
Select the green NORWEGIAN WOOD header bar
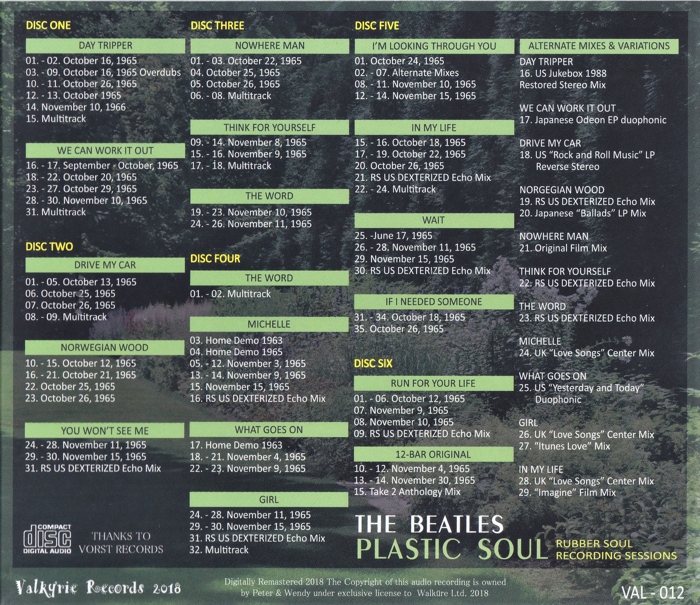[x=105, y=348]
